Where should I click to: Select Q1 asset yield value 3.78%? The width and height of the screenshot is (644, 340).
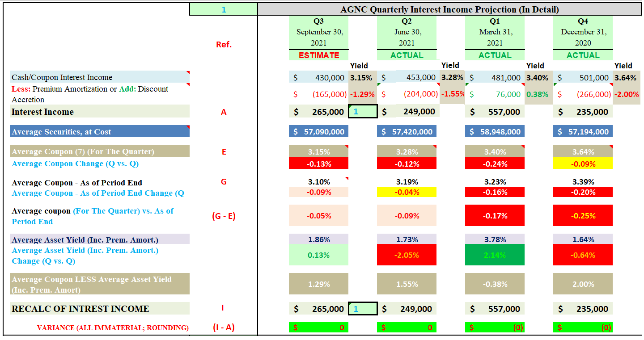coord(495,239)
